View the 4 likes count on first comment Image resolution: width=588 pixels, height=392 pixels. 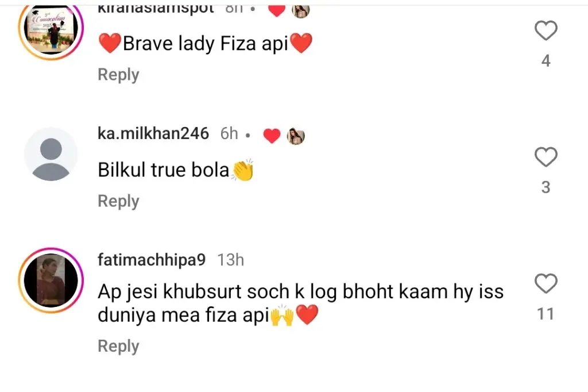546,61
